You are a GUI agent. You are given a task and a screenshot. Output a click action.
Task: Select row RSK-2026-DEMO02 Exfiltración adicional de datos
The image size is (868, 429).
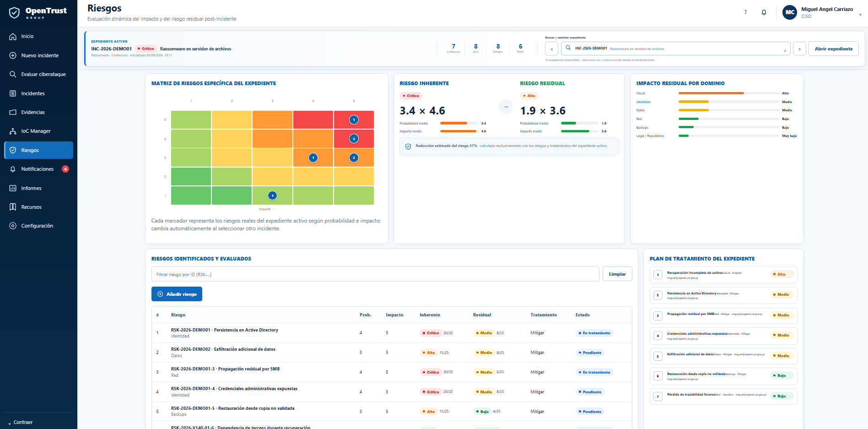coord(392,353)
